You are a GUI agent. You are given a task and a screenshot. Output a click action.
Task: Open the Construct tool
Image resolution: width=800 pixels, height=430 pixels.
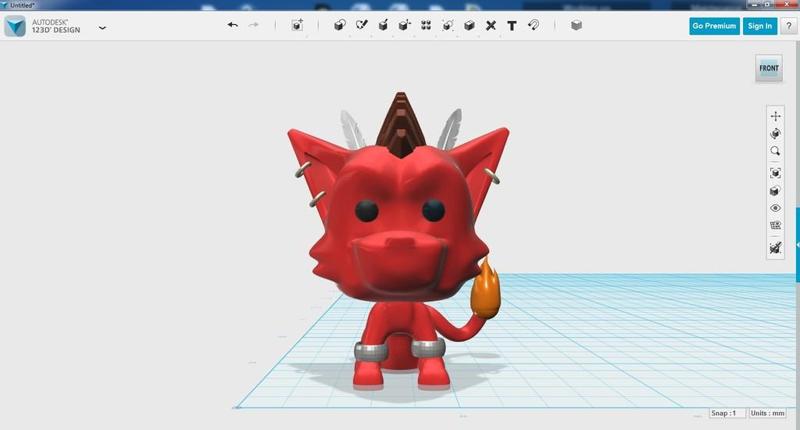tap(383, 25)
